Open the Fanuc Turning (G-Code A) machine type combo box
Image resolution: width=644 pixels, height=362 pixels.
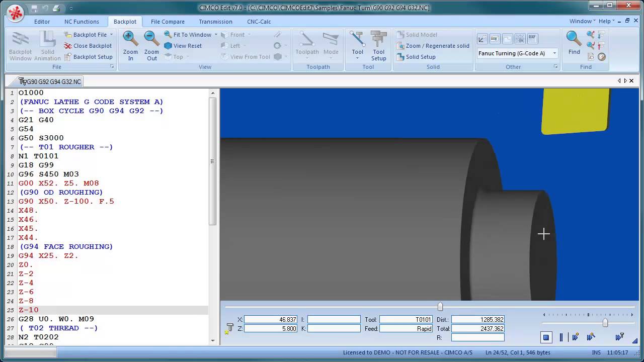coord(517,53)
